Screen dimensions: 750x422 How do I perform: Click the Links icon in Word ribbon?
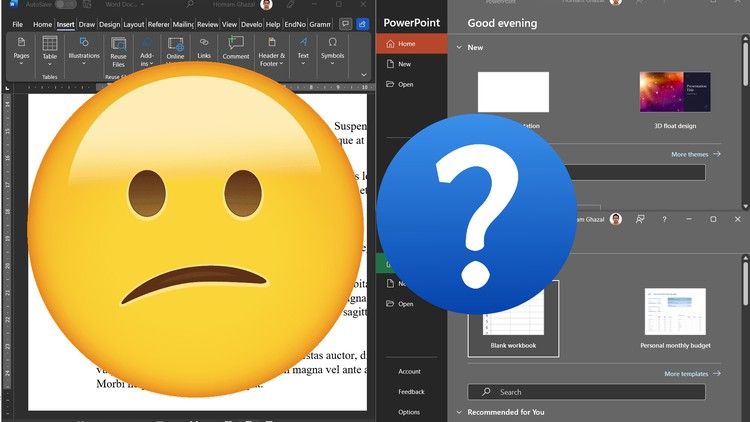tap(204, 42)
